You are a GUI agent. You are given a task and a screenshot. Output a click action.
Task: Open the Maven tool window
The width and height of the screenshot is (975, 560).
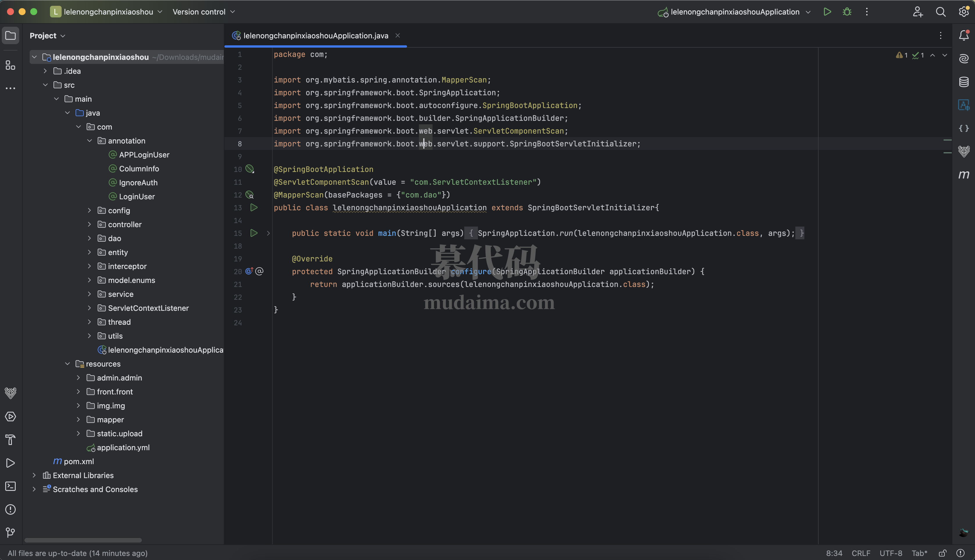pos(963,175)
